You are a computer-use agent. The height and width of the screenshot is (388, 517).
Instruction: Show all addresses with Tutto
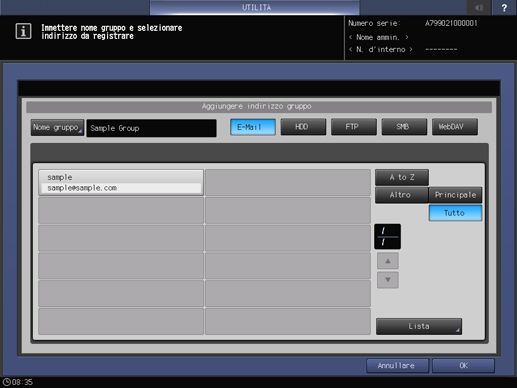pos(455,213)
